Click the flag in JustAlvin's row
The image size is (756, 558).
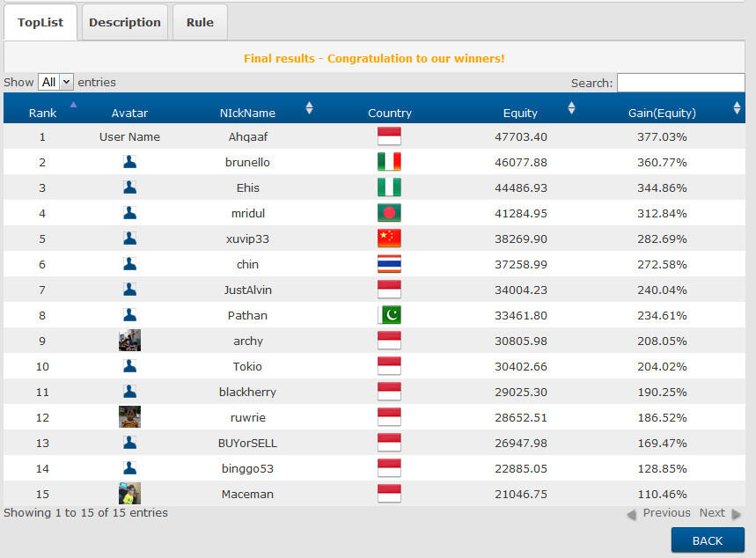(389, 290)
